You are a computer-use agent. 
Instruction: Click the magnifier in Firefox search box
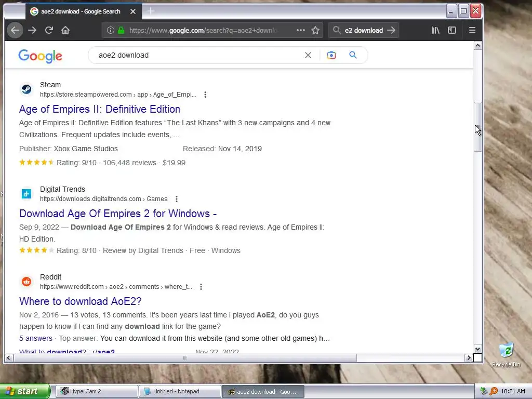pos(337,30)
